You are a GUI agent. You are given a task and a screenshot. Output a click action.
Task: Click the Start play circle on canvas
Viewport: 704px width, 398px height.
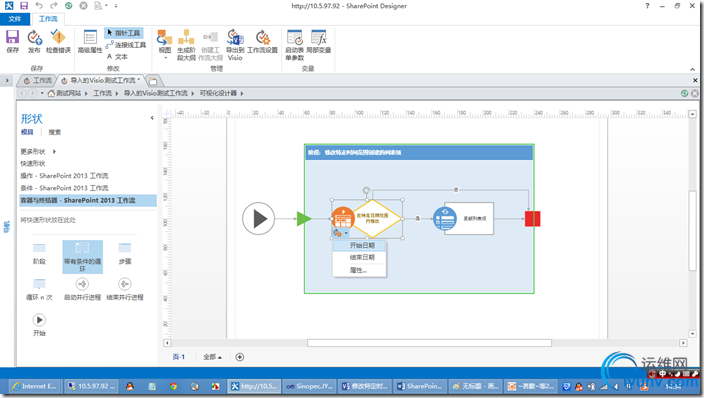[x=258, y=219]
